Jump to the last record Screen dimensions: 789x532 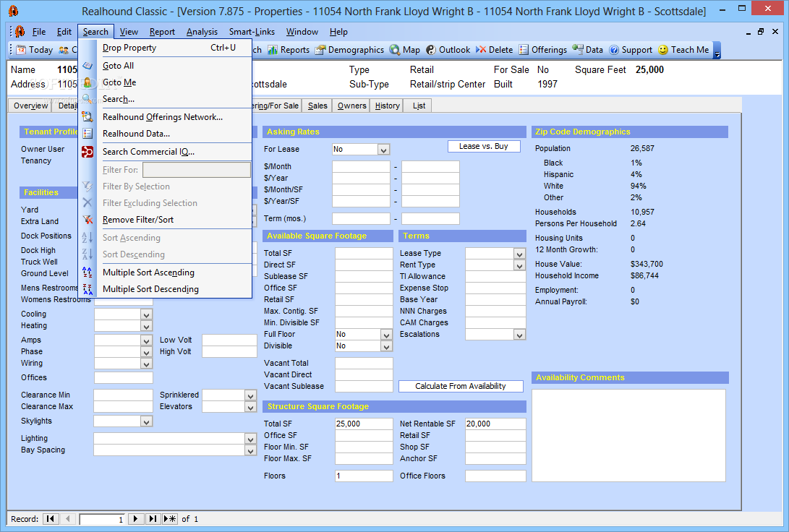(x=153, y=519)
